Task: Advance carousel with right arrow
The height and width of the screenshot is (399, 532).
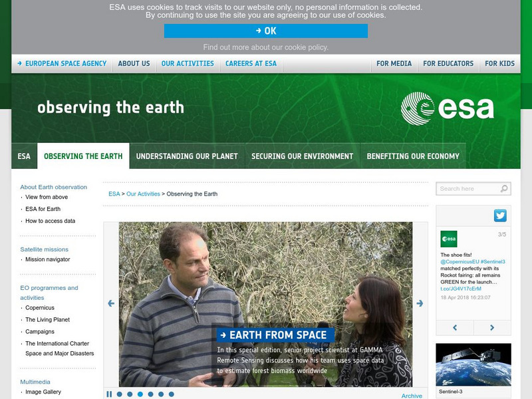Action: pyautogui.click(x=420, y=303)
